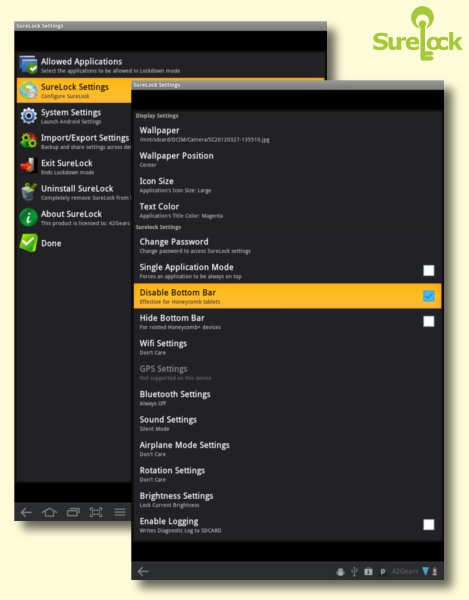Open Allowed Applications icon
The height and width of the screenshot is (600, 469).
coord(28,64)
